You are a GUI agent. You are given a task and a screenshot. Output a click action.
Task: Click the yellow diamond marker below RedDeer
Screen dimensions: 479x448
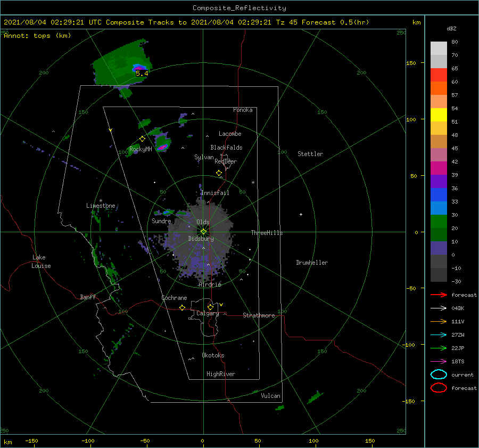click(219, 173)
